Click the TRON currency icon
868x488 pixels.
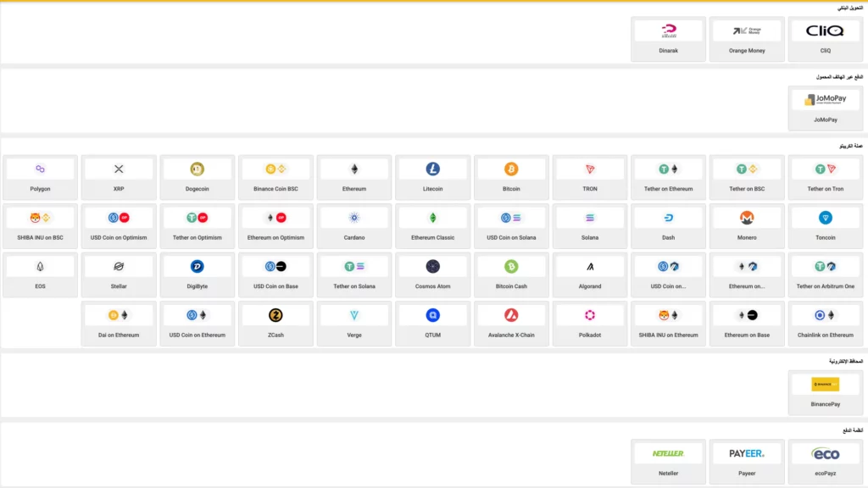click(x=590, y=169)
